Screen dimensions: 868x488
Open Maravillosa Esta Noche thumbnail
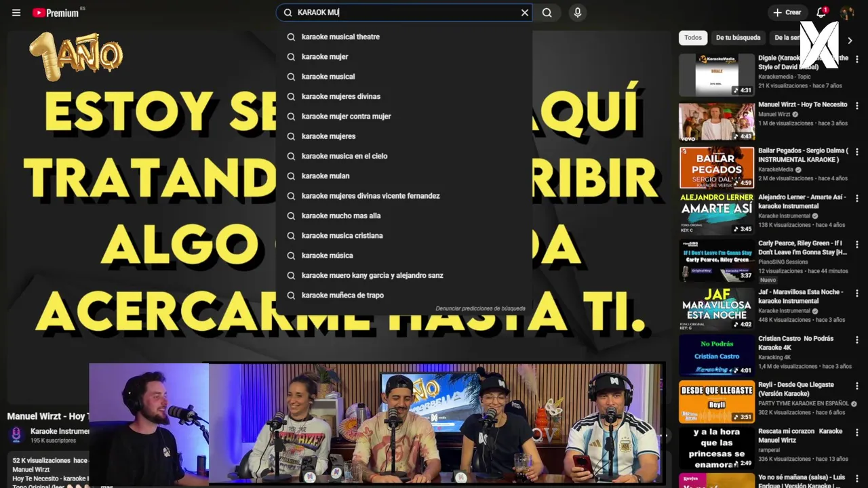pos(717,308)
